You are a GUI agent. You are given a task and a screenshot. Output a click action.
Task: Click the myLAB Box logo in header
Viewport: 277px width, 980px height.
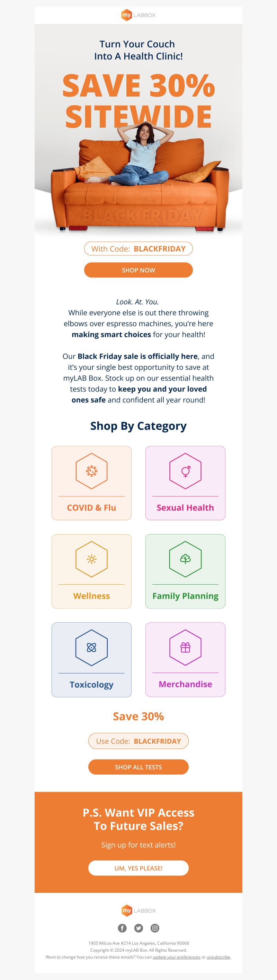point(138,15)
